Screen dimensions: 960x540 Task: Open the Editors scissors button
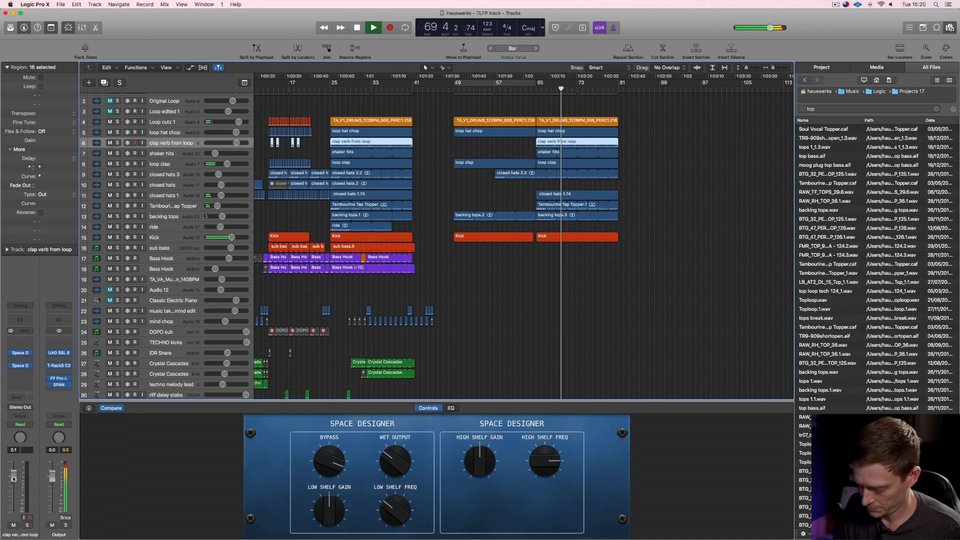point(96,28)
